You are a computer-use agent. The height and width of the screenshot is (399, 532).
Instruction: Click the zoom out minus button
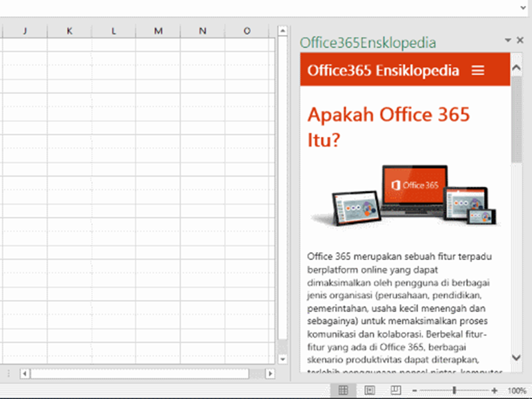(414, 390)
